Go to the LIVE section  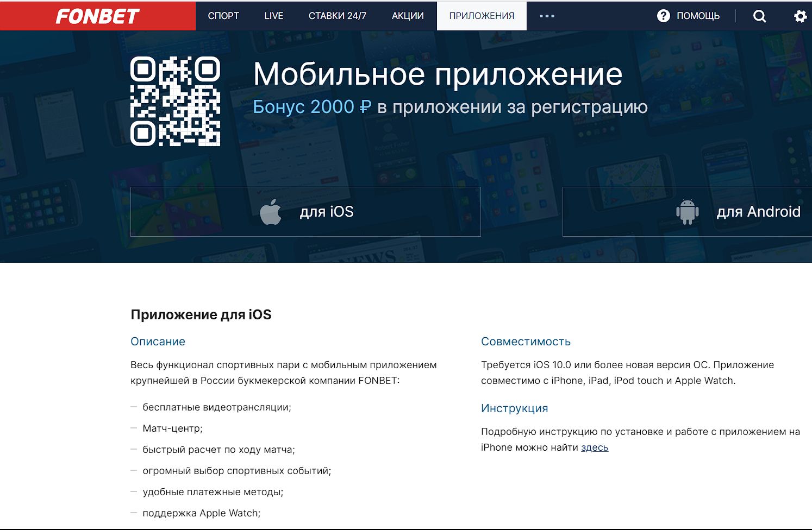(x=274, y=16)
